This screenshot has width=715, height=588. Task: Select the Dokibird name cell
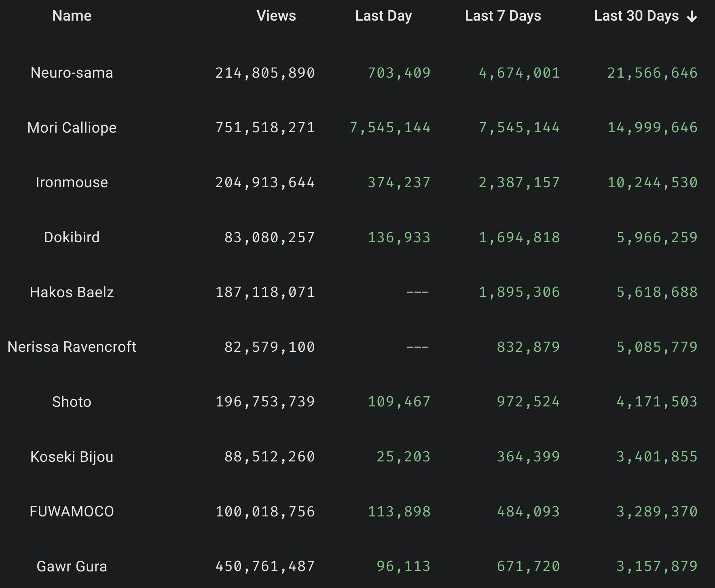[72, 237]
